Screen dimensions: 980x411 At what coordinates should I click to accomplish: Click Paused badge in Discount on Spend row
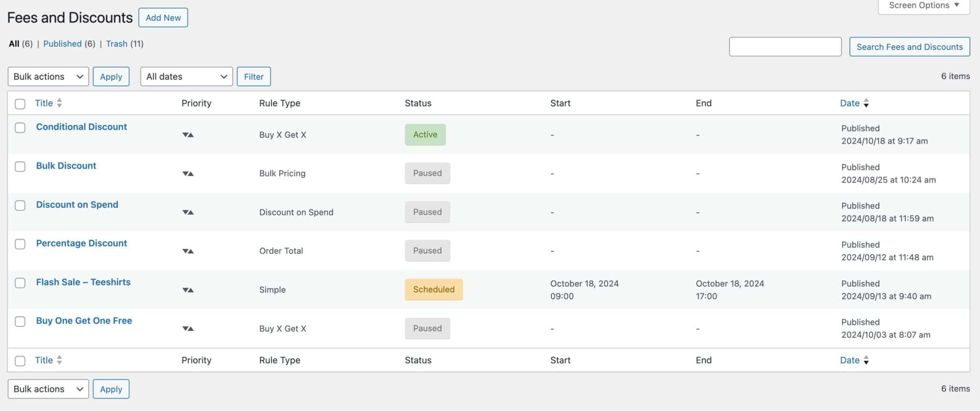tap(427, 212)
